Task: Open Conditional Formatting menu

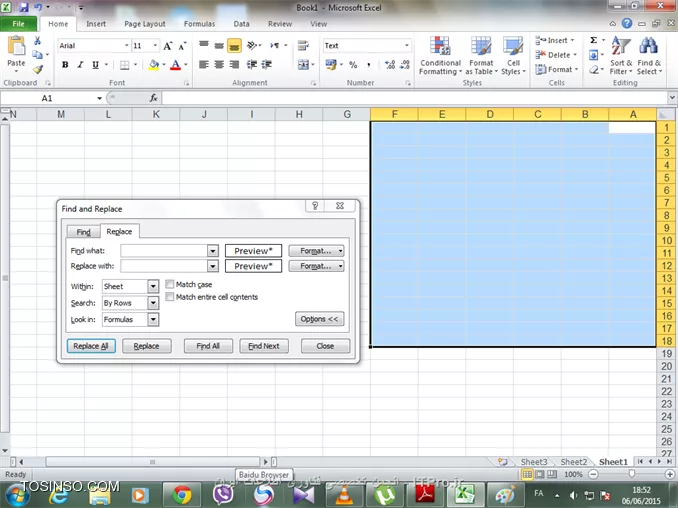Action: coord(440,55)
